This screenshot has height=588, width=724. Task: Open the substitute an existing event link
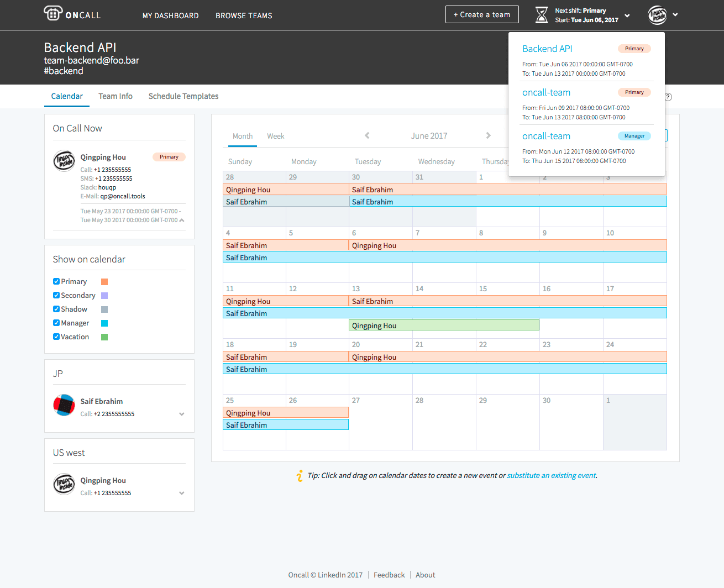click(x=551, y=475)
